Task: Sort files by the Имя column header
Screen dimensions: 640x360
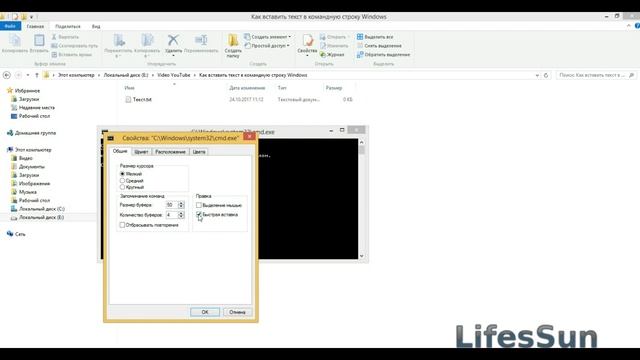Action: 130,88
